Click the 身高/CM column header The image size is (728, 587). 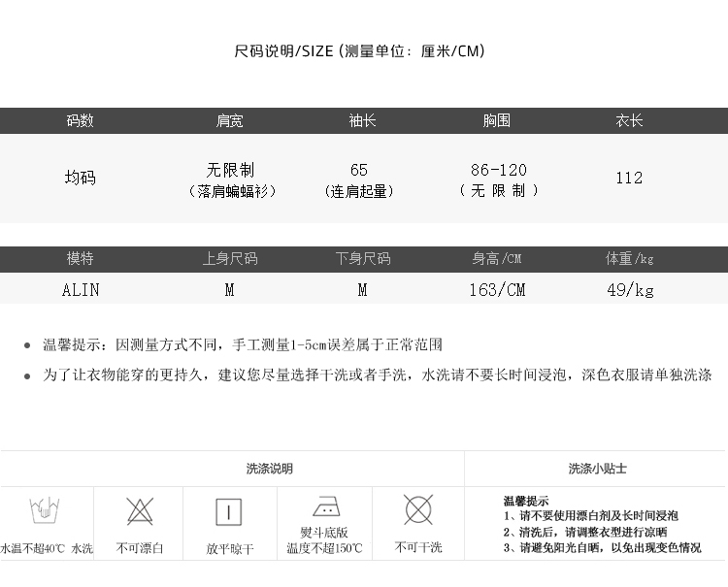pyautogui.click(x=497, y=259)
